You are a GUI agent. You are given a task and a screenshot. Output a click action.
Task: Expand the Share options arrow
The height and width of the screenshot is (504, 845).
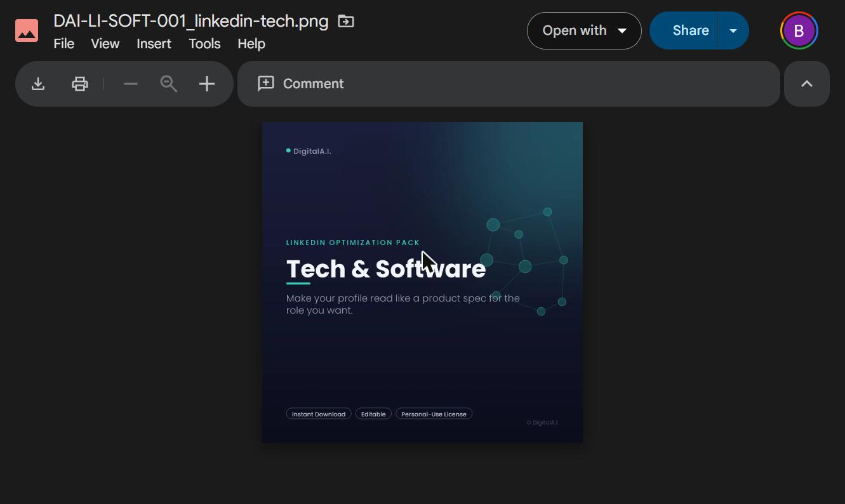pyautogui.click(x=733, y=30)
